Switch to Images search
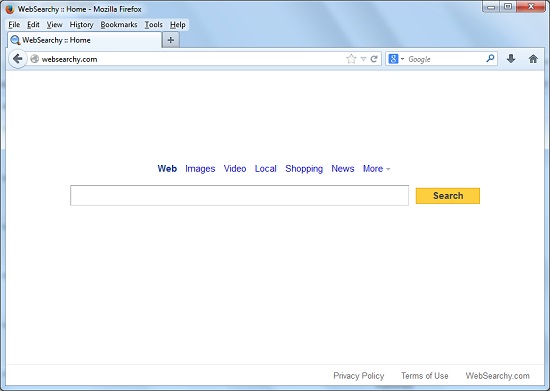Screen dimensions: 550x391 [x=200, y=169]
